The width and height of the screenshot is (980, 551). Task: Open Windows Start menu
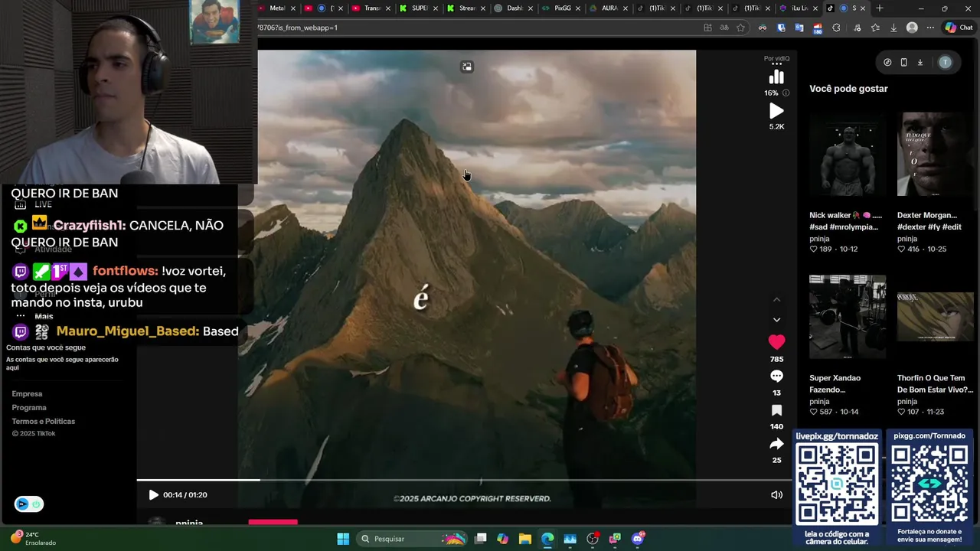343,539
